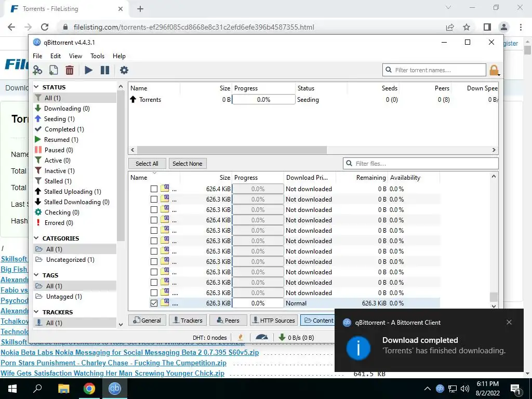Click the Filter files search field

(x=421, y=164)
